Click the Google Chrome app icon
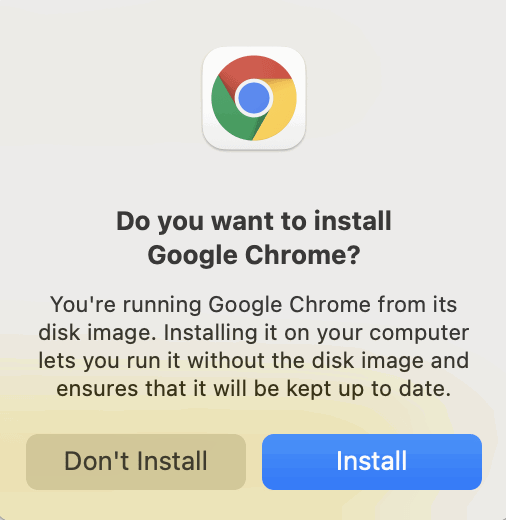This screenshot has height=520, width=506. [x=254, y=98]
